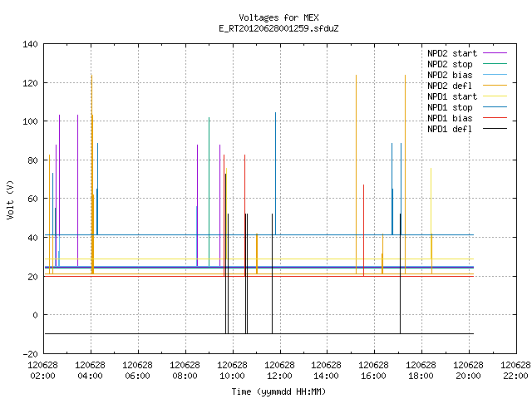Click the 60 y-axis tick label
Viewport: 532px width, 399px height.
(x=32, y=199)
